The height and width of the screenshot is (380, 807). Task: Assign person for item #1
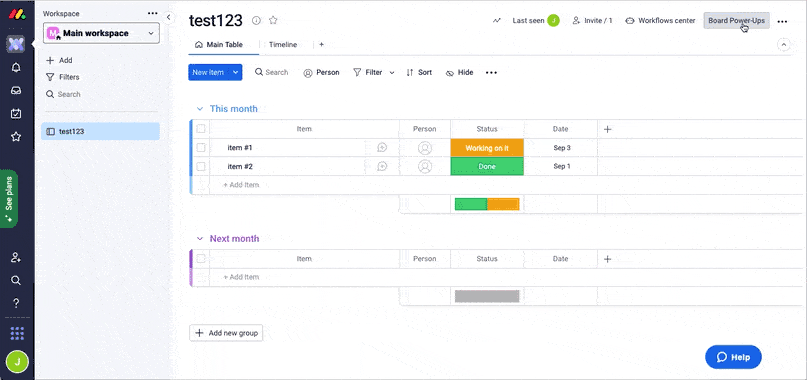(425, 148)
